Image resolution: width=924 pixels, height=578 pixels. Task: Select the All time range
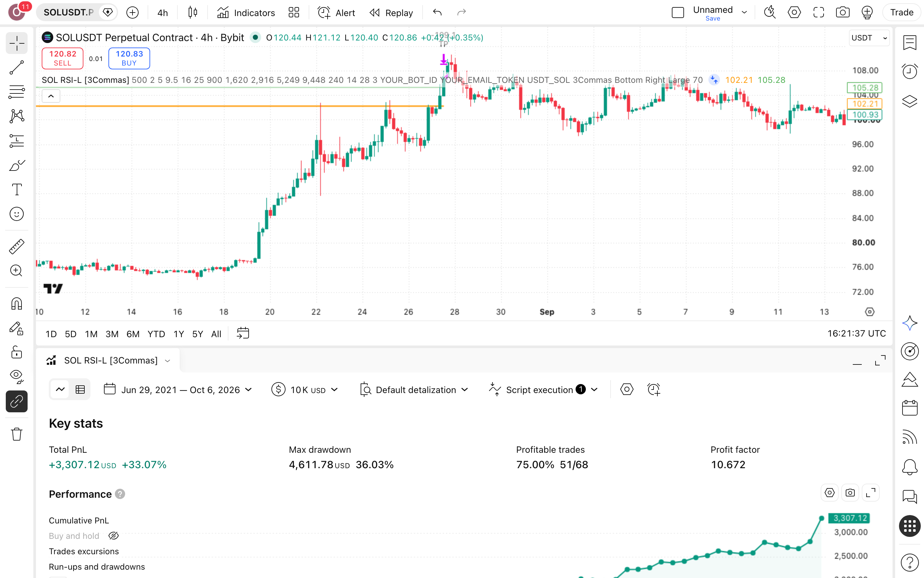click(216, 334)
